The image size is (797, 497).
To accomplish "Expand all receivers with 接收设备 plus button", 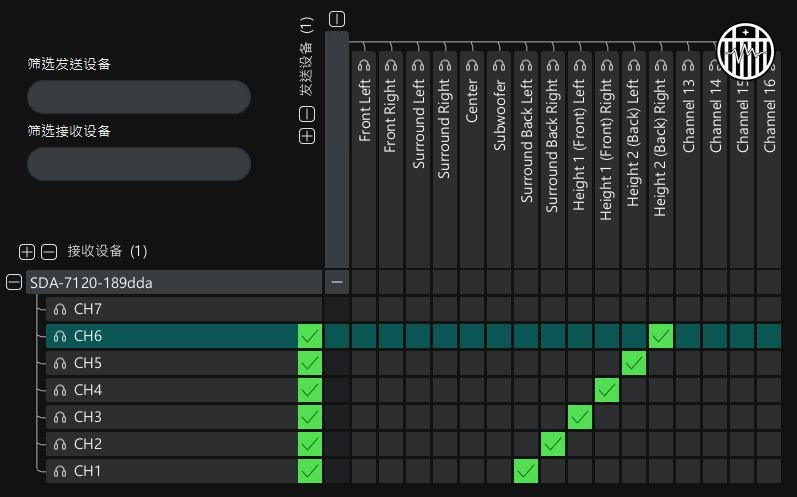I will click(x=27, y=251).
